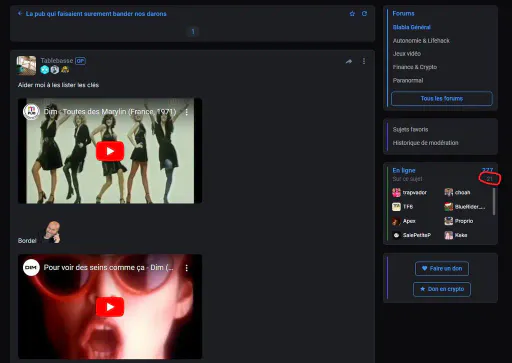Open Apex's profile name
This screenshot has width=512, height=363.
coord(409,221)
